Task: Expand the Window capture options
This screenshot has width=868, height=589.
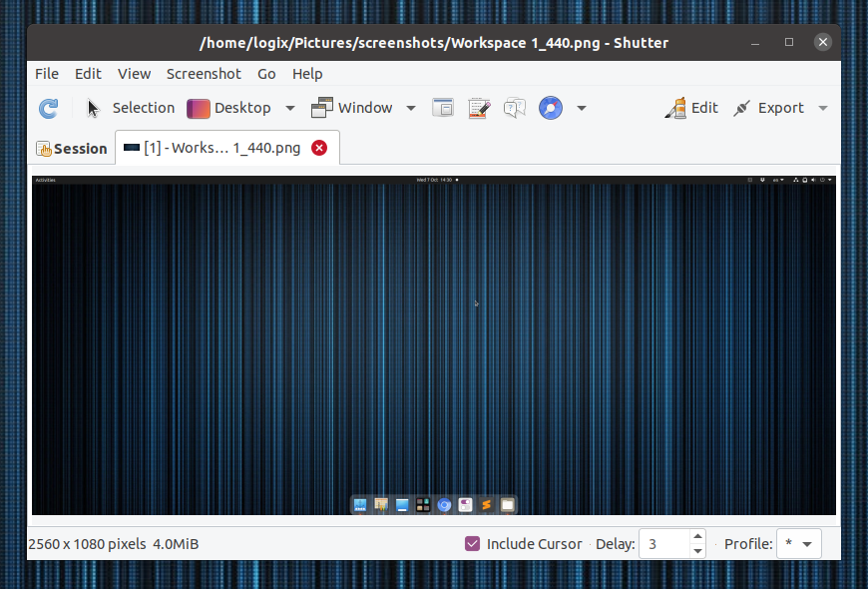Action: coord(409,108)
